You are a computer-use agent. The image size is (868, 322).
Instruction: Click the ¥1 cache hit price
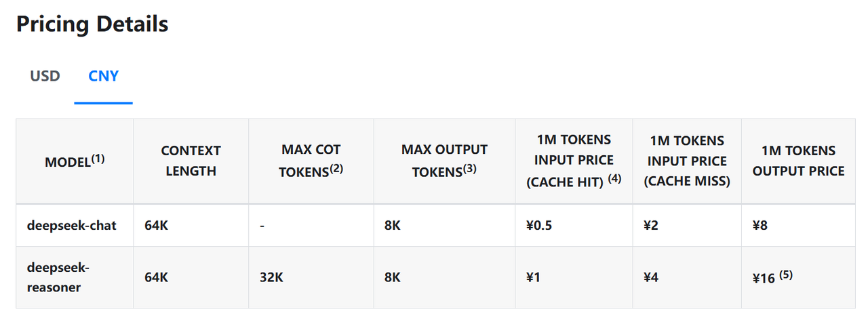point(574,277)
